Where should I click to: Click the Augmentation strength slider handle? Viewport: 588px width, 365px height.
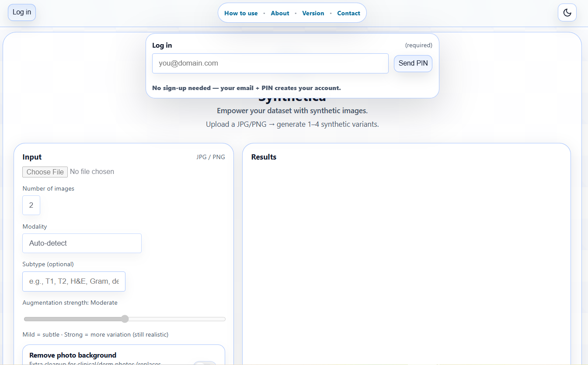125,319
